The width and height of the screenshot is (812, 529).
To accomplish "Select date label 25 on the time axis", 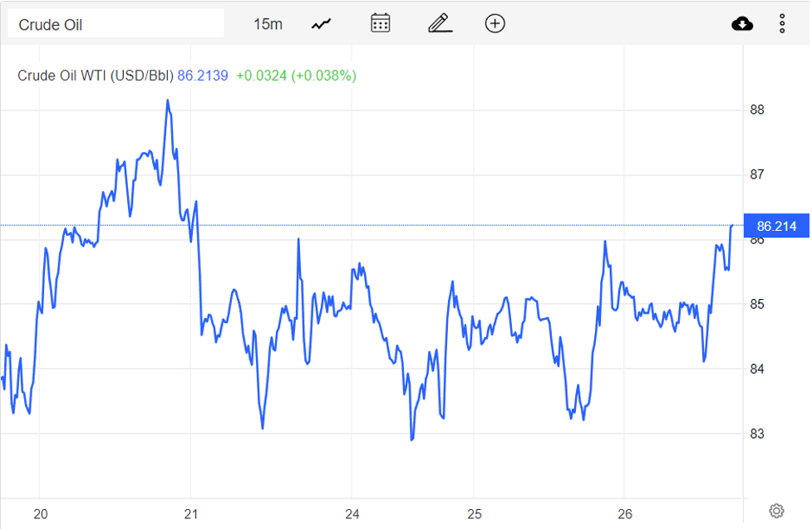I will (x=474, y=512).
